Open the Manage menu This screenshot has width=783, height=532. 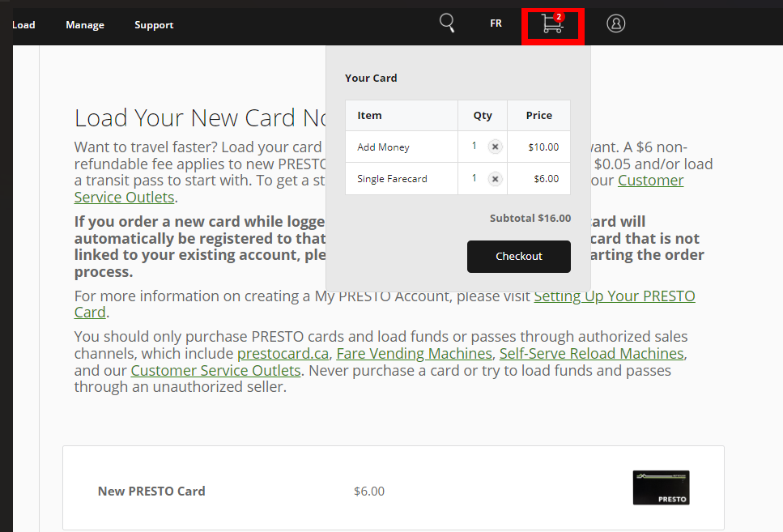85,25
